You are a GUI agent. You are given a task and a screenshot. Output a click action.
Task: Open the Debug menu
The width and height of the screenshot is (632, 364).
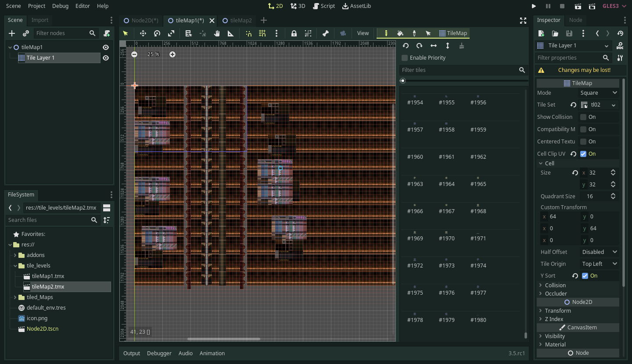(x=60, y=6)
